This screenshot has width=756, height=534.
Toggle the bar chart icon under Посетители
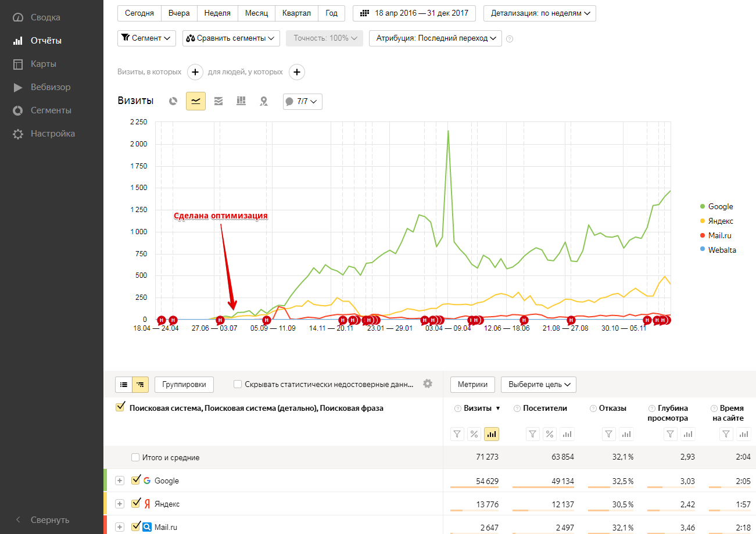pyautogui.click(x=566, y=433)
